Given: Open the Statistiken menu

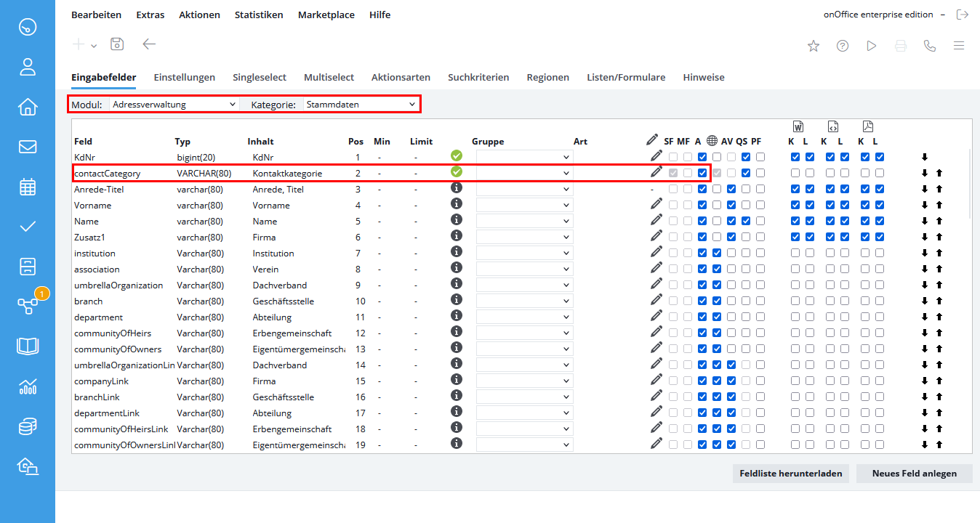Looking at the screenshot, I should pos(259,15).
